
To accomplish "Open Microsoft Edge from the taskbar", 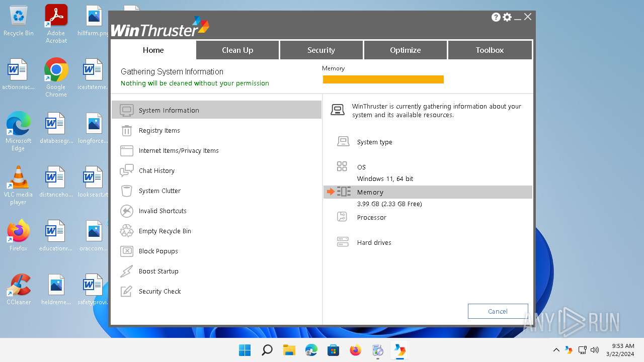I will [311, 350].
